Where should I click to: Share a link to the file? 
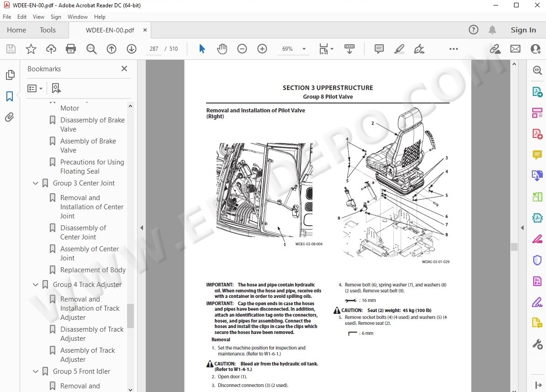point(495,49)
